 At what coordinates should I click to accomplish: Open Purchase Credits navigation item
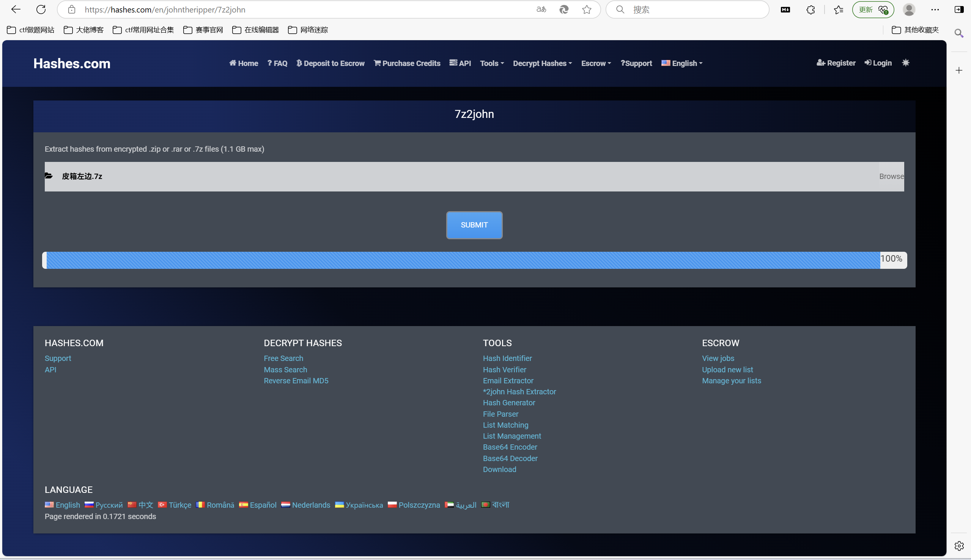click(x=407, y=63)
